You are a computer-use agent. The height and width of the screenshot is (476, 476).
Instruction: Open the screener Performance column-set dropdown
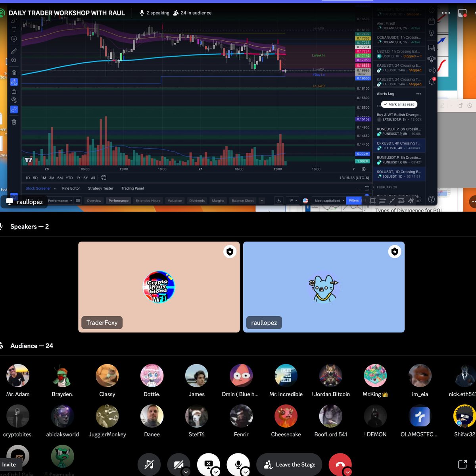tap(60, 201)
